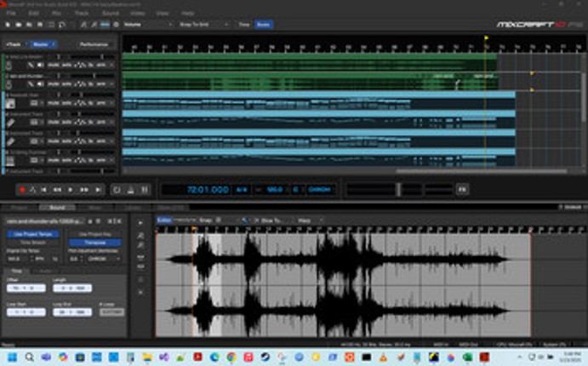Click the red Record button in transport

22,189
